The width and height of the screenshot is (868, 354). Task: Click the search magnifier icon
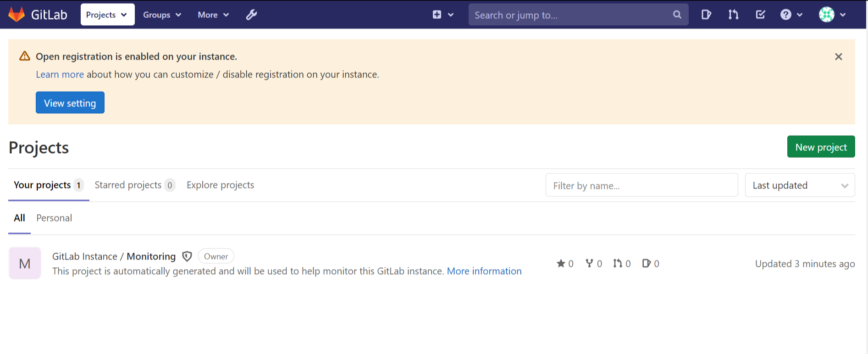[677, 15]
